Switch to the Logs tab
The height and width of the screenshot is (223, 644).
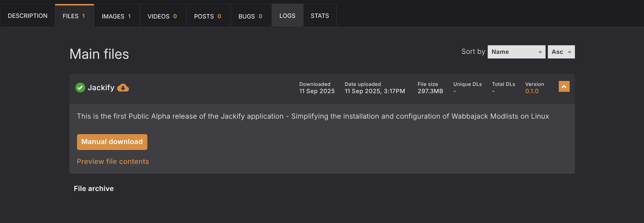[287, 16]
